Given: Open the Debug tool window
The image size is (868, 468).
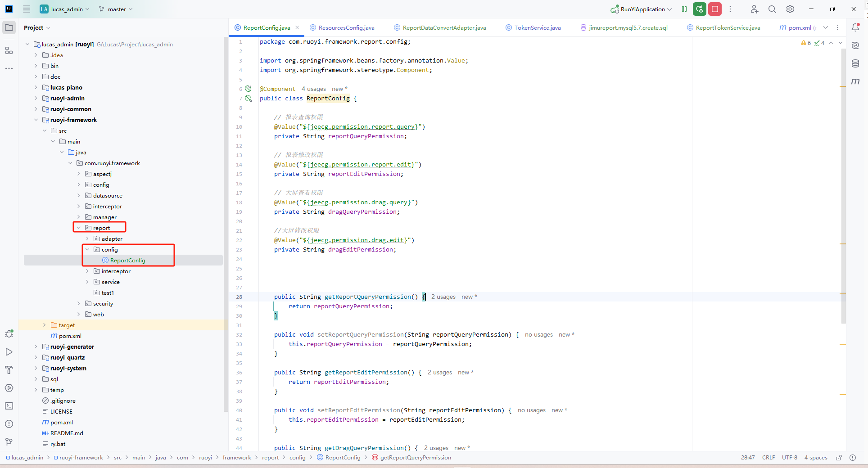Looking at the screenshot, I should pyautogui.click(x=9, y=334).
